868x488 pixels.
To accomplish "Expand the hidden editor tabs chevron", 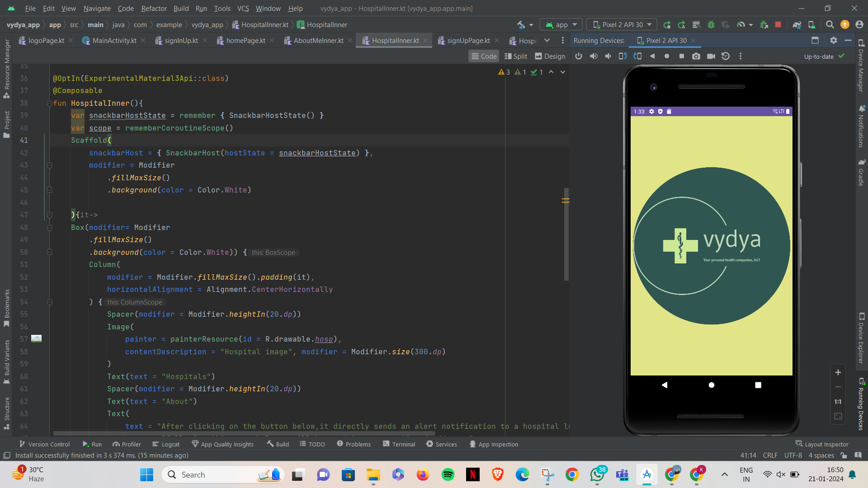I will pyautogui.click(x=547, y=40).
